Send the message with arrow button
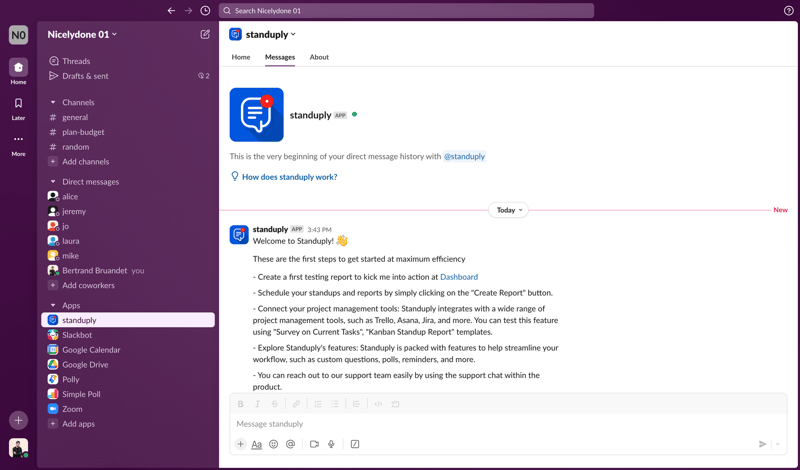The width and height of the screenshot is (800, 470). 762,444
